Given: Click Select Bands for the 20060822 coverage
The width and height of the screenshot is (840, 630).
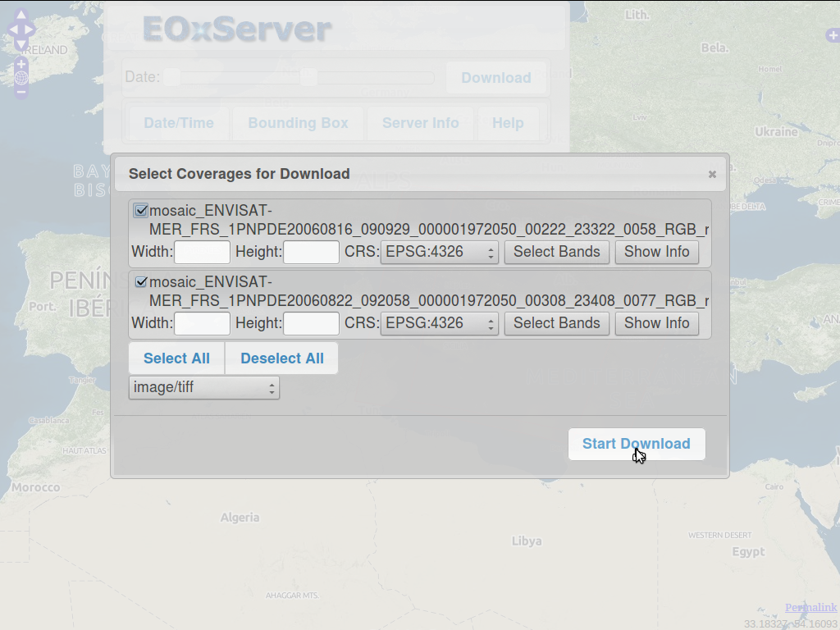Looking at the screenshot, I should pyautogui.click(x=557, y=323).
